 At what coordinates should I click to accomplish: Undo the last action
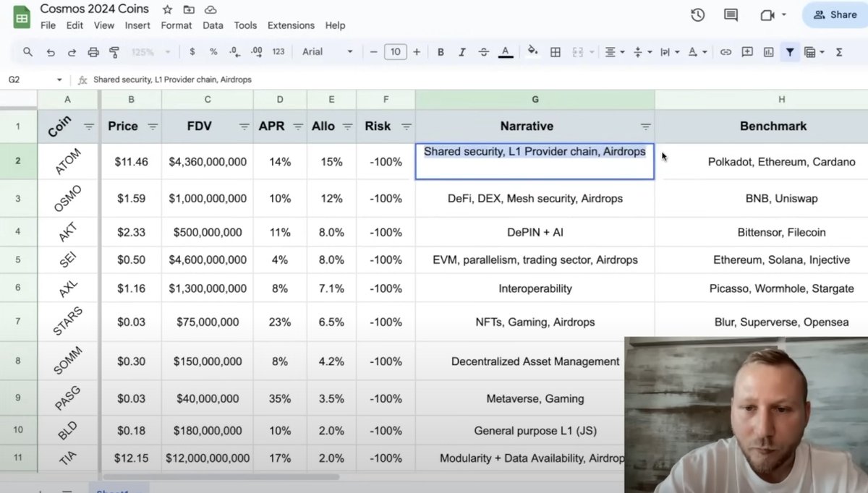tap(50, 52)
